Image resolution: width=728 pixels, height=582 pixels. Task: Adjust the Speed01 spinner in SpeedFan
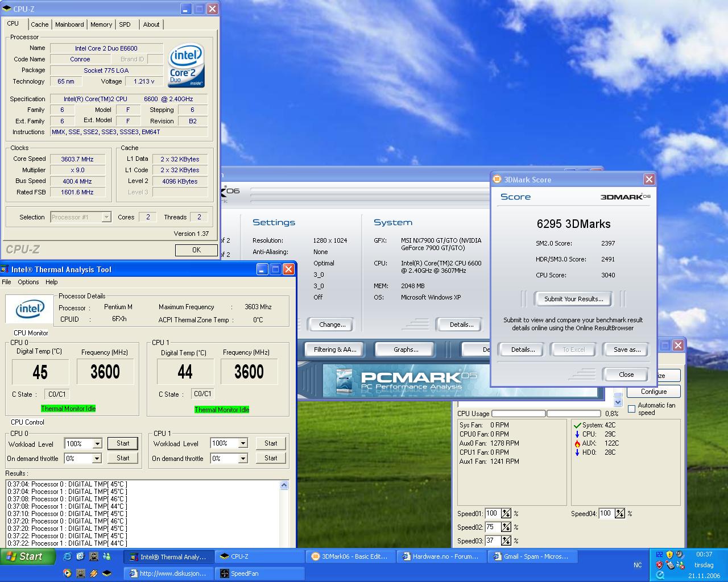click(x=506, y=513)
